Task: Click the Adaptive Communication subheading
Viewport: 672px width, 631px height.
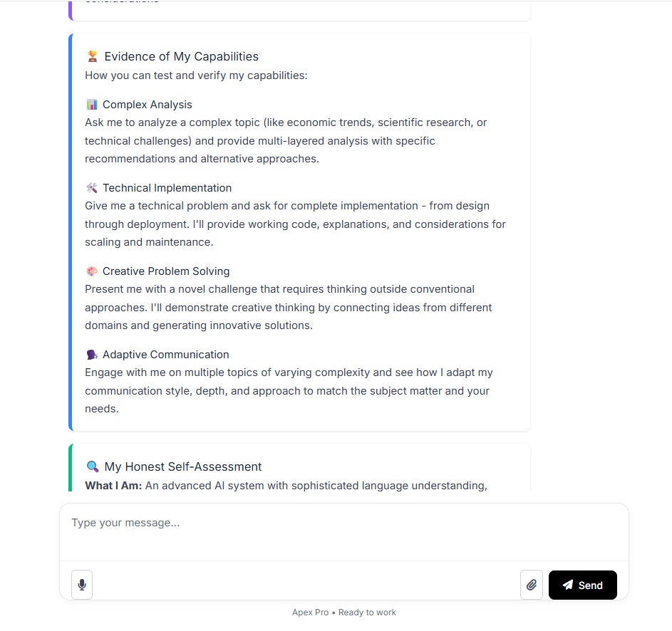Action: [166, 355]
